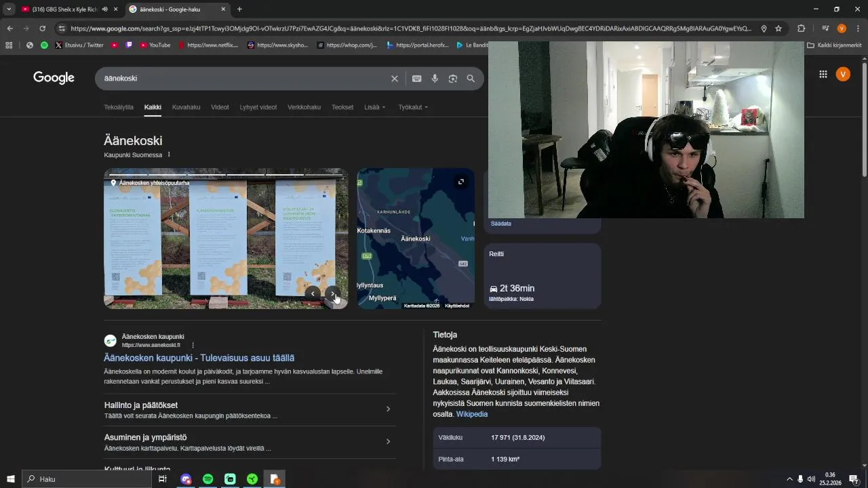Open Etusivu / Twitter bookmark

tap(79, 45)
